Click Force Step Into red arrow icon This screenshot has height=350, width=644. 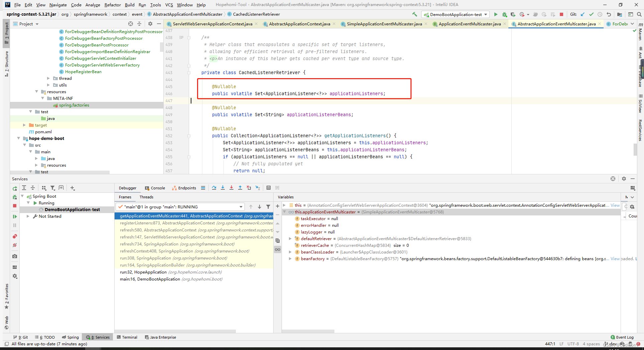231,188
